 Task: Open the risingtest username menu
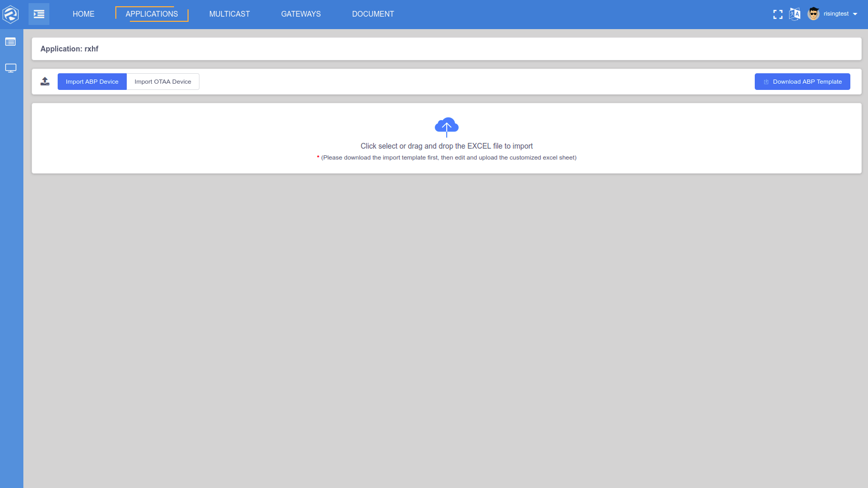tap(836, 14)
